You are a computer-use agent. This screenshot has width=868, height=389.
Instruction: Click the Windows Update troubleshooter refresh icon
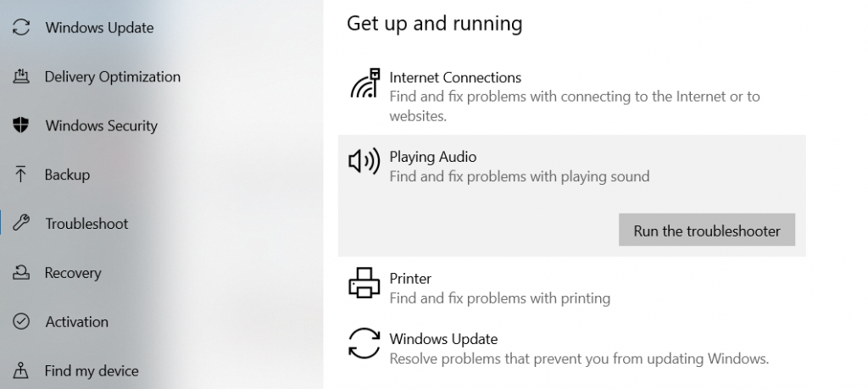[x=365, y=344]
